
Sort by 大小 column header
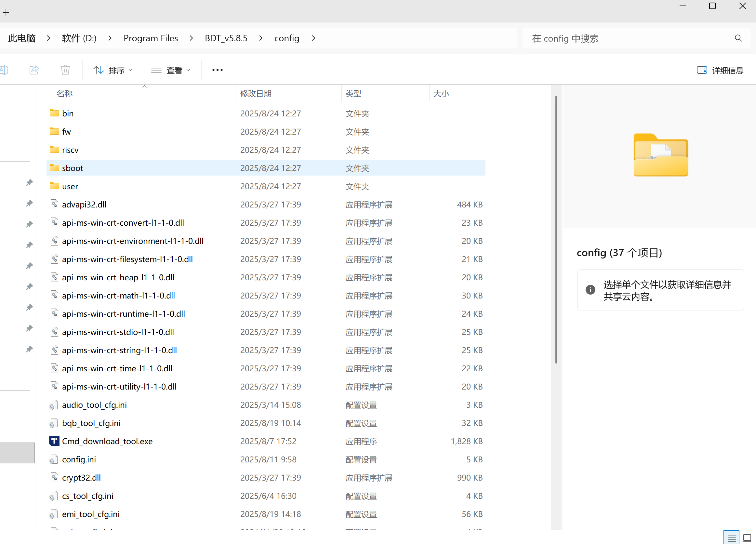pyautogui.click(x=441, y=93)
